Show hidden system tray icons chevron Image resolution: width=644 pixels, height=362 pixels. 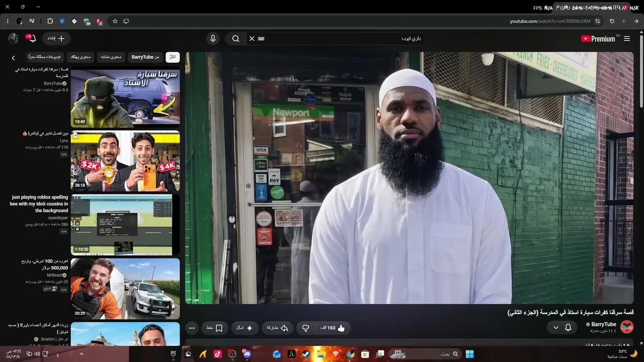(82, 354)
